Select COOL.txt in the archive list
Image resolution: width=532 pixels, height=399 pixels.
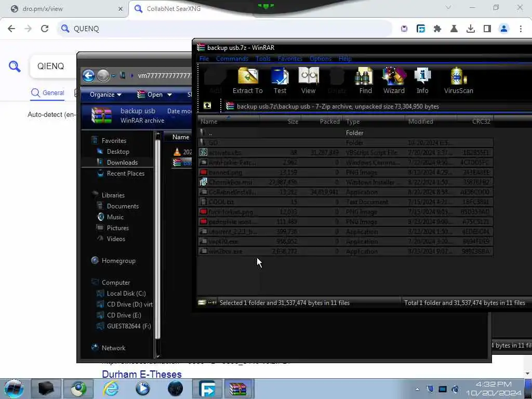pos(345,202)
